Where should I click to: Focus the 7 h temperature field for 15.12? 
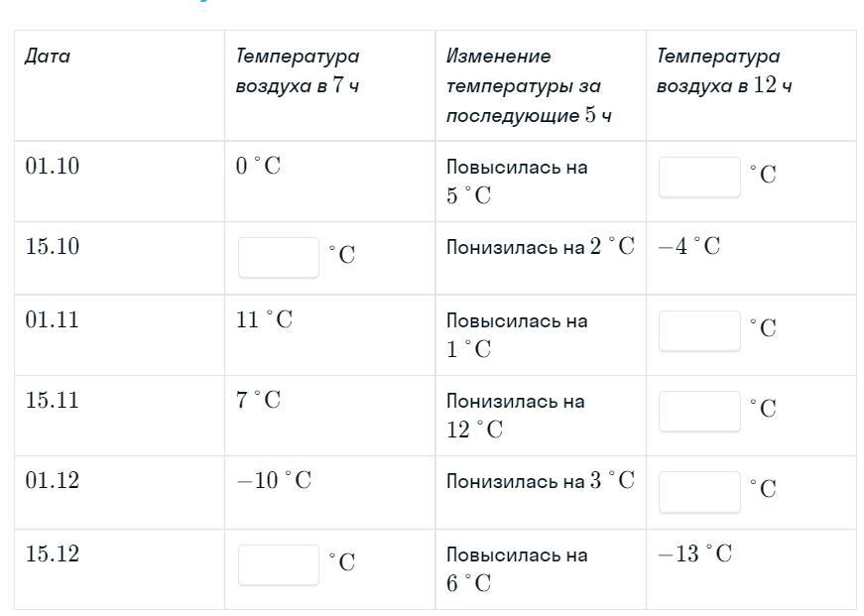click(279, 564)
